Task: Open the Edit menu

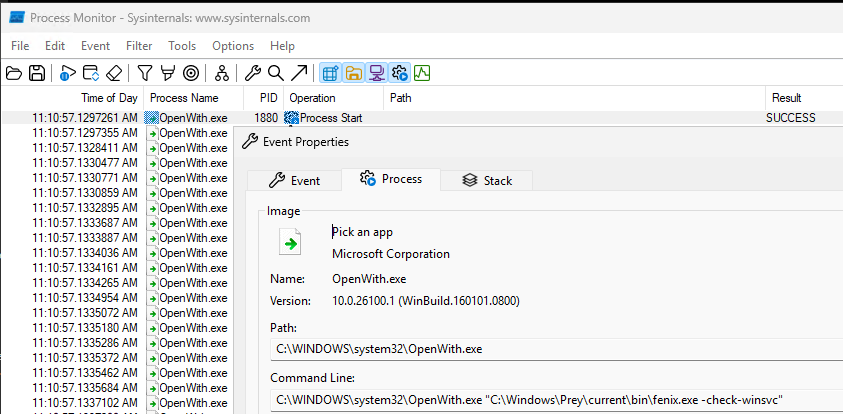Action: pyautogui.click(x=55, y=46)
